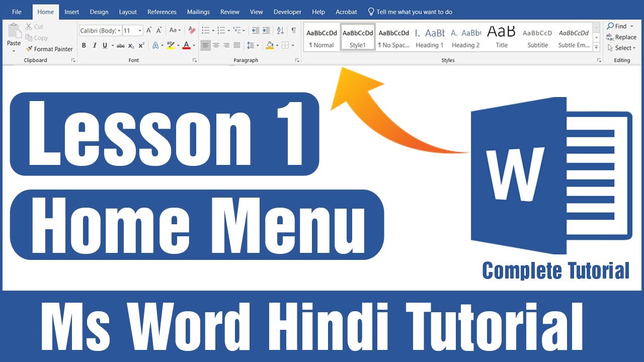The image size is (644, 362).
Task: Increase font size with the grow font icon
Action: coord(149,31)
